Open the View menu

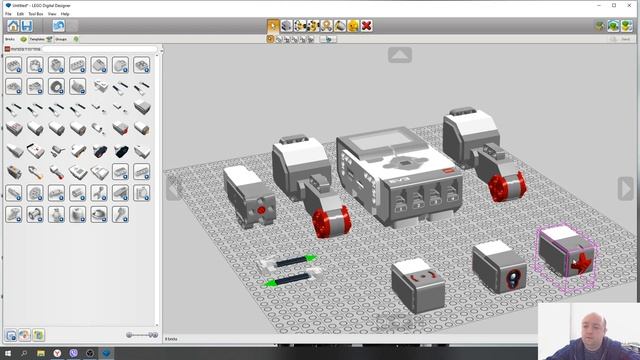point(52,14)
